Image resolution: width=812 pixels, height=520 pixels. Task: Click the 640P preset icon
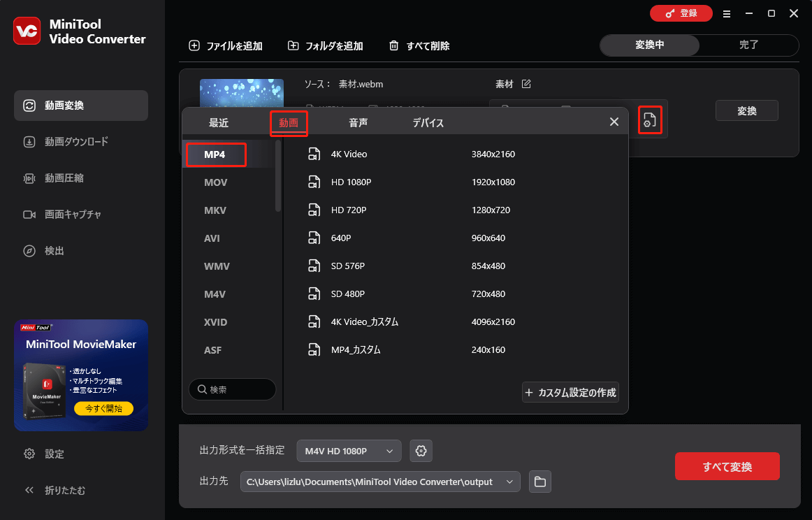[x=314, y=238]
